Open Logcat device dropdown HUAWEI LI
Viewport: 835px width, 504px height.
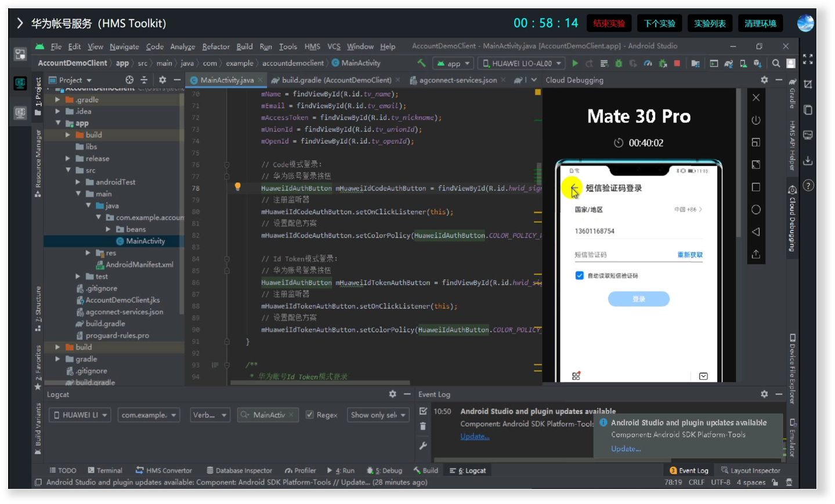point(80,415)
